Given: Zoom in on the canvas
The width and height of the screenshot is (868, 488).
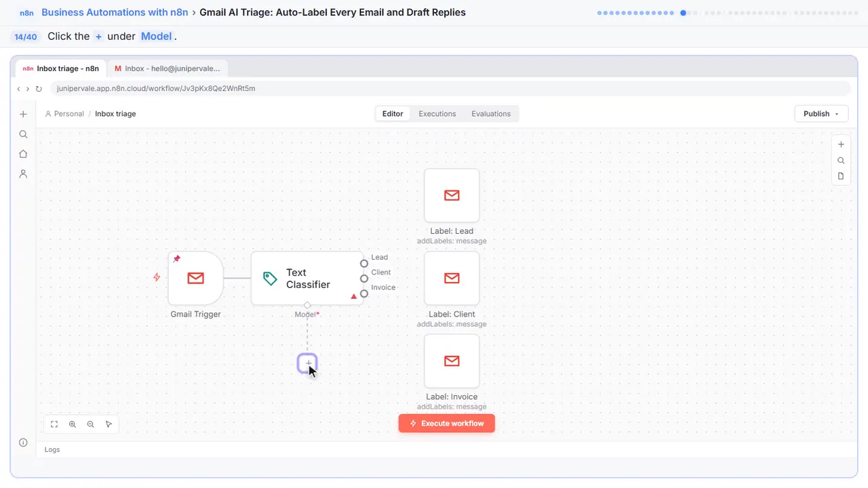Looking at the screenshot, I should click(x=73, y=424).
